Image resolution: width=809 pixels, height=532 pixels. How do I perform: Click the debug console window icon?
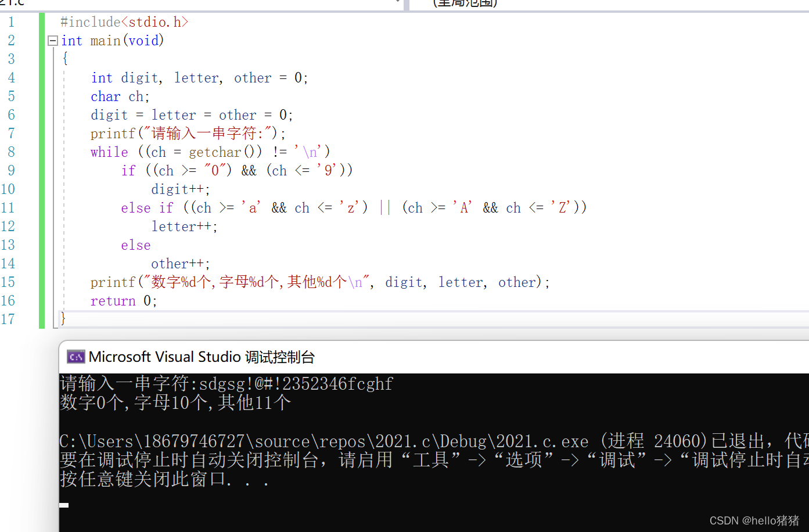point(75,357)
